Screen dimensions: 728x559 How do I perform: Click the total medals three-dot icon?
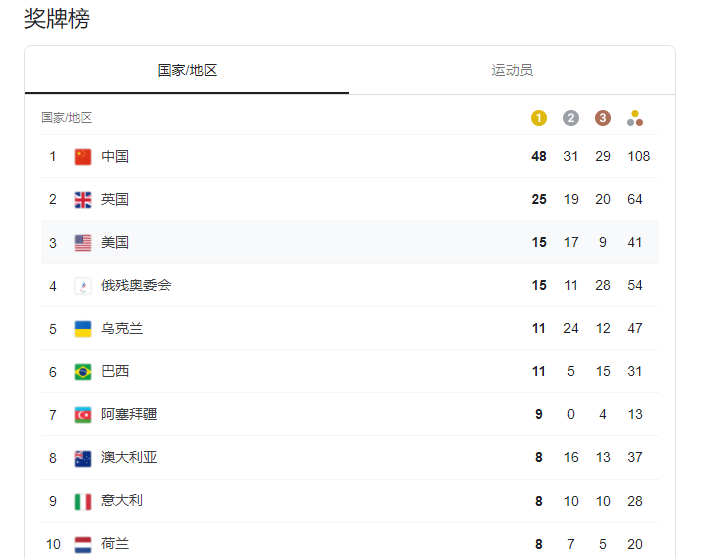pos(635,118)
